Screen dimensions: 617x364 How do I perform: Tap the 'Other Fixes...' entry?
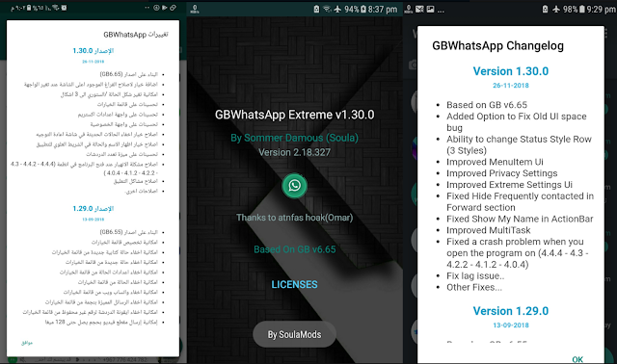pyautogui.click(x=474, y=287)
